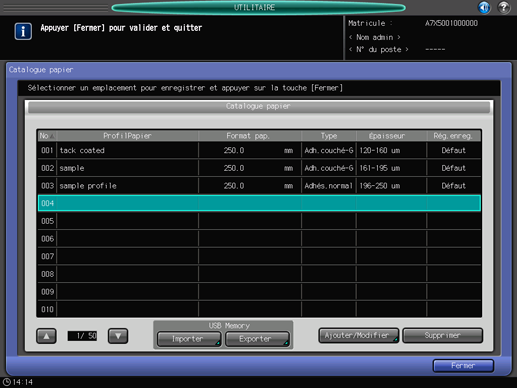Image resolution: width=517 pixels, height=388 pixels.
Task: Click the accessibility sound icon at top right
Action: pos(484,7)
